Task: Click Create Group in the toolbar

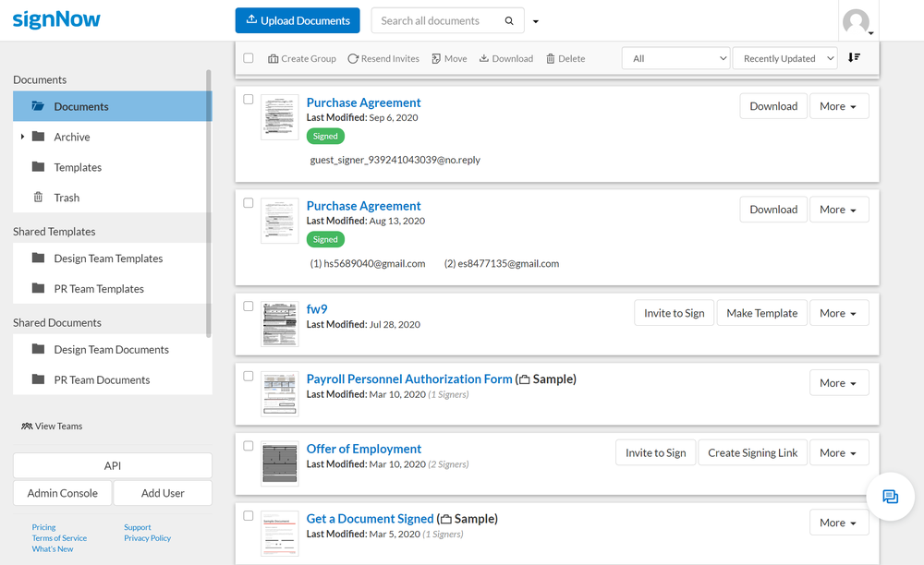Action: [302, 59]
